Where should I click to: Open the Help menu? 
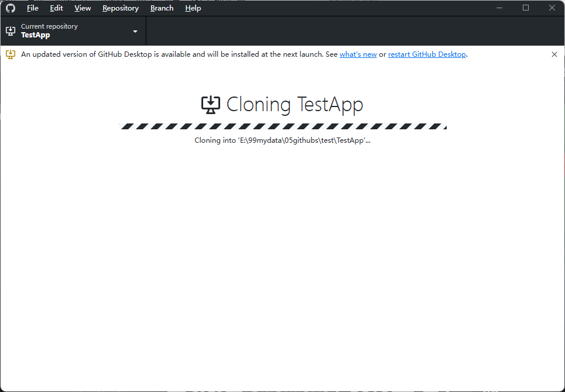[x=193, y=8]
